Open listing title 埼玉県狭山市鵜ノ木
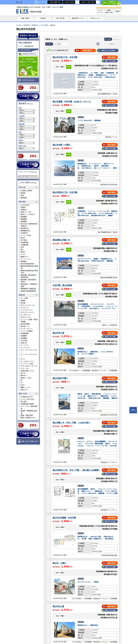The image size is (138, 644). (x=61, y=240)
